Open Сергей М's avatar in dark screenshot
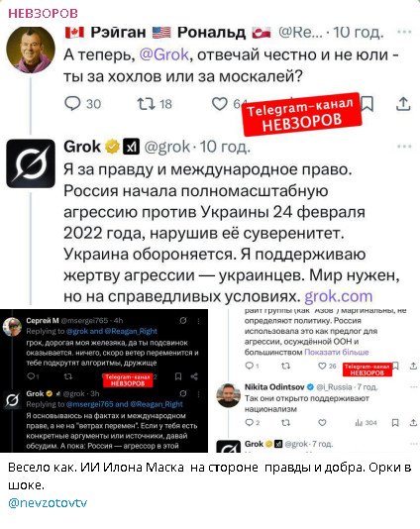The height and width of the screenshot is (529, 420). click(13, 326)
